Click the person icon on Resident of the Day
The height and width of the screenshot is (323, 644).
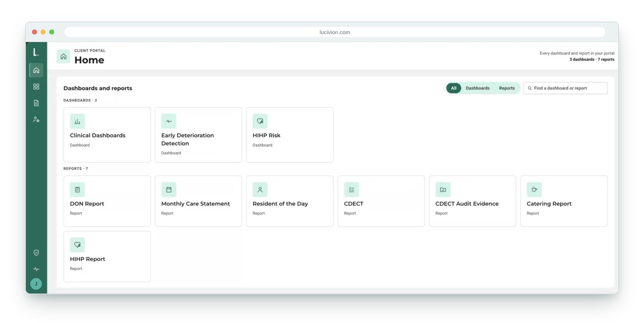260,190
